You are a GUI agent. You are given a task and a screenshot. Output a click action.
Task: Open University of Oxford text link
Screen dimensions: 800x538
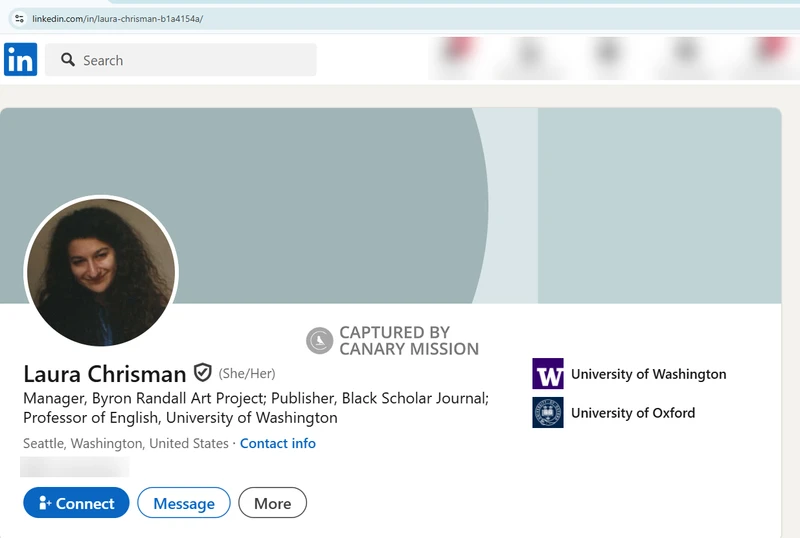point(632,412)
